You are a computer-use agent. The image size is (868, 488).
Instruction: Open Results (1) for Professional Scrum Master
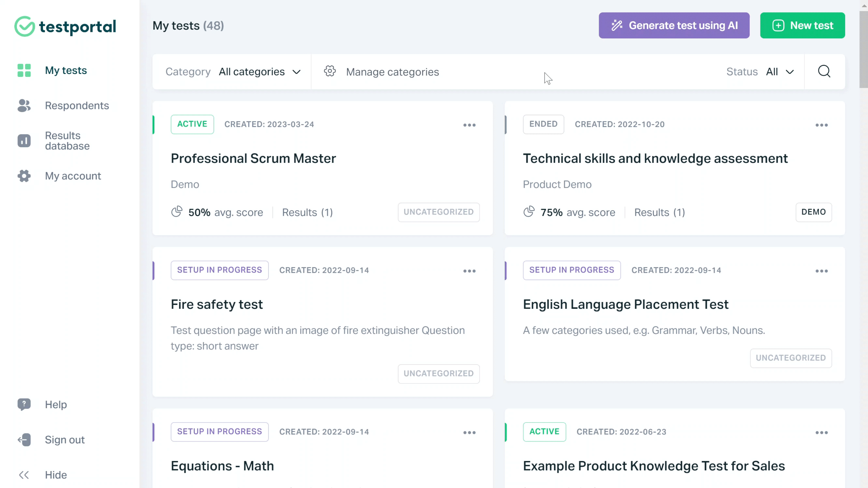click(307, 212)
